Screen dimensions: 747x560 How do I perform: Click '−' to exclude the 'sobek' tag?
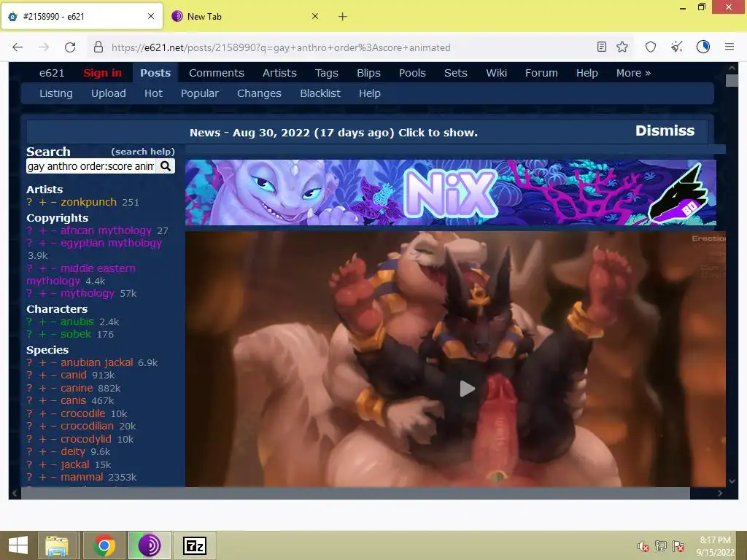point(53,334)
